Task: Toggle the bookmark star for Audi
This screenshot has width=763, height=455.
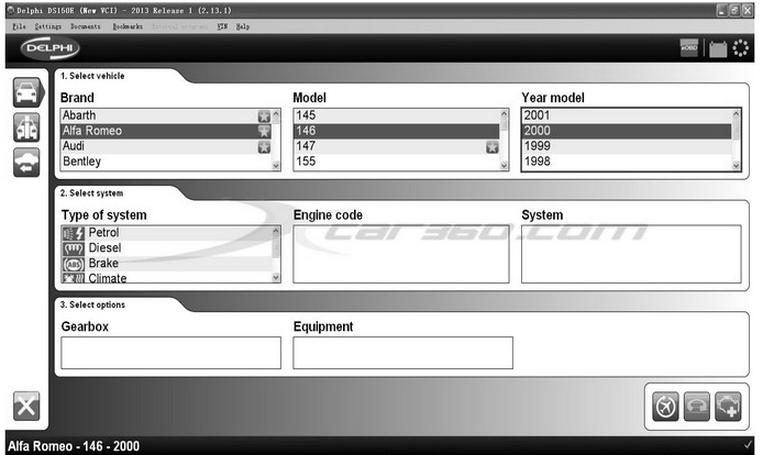Action: click(x=264, y=146)
